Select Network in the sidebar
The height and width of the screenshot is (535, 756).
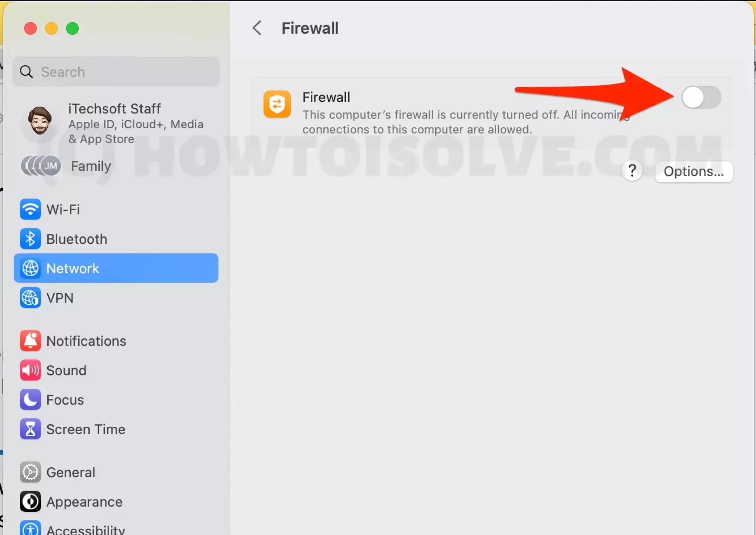point(116,268)
